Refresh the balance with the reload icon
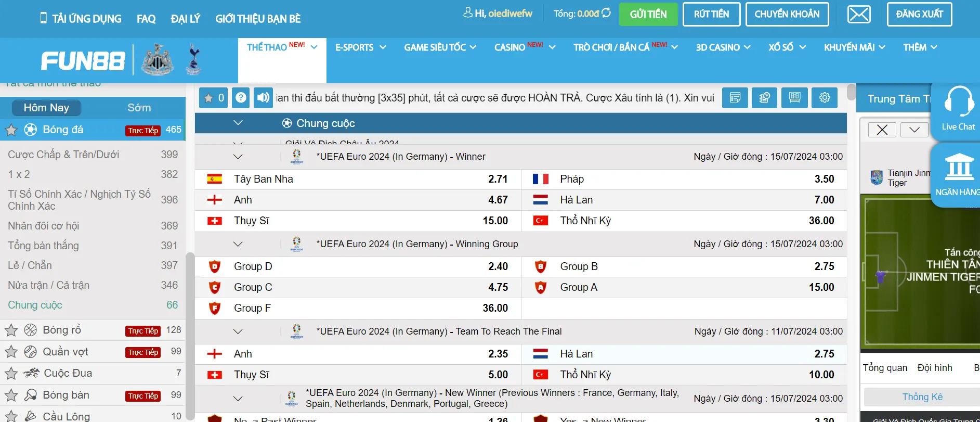The height and width of the screenshot is (422, 980). click(606, 13)
